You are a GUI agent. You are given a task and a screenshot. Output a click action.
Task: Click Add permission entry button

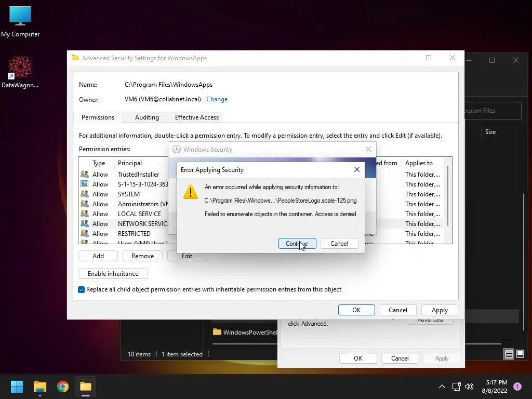pos(98,256)
